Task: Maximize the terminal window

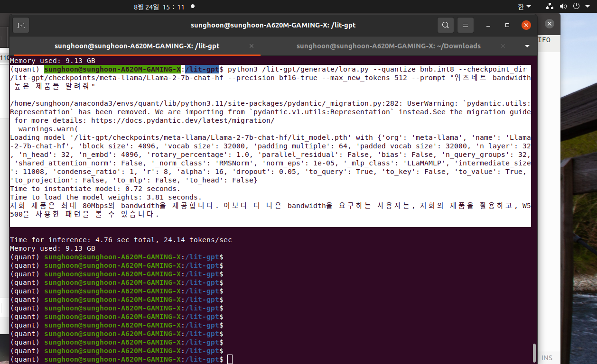Action: pos(507,25)
